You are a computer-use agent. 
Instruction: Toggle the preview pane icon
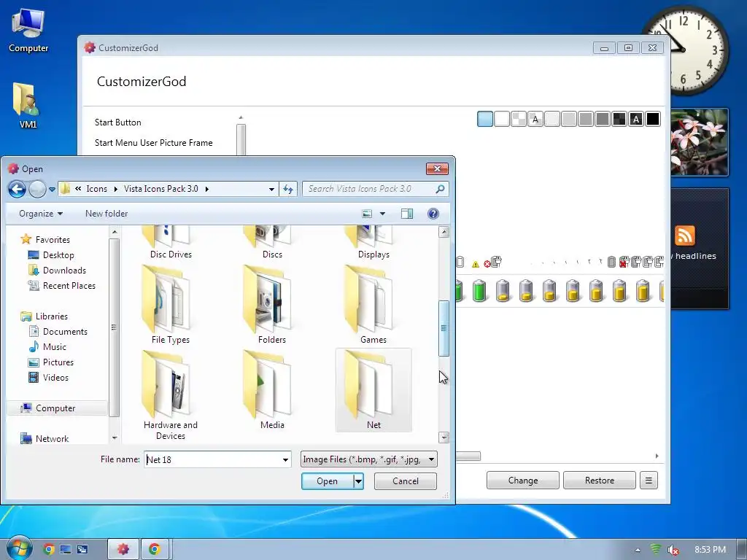coord(407,214)
